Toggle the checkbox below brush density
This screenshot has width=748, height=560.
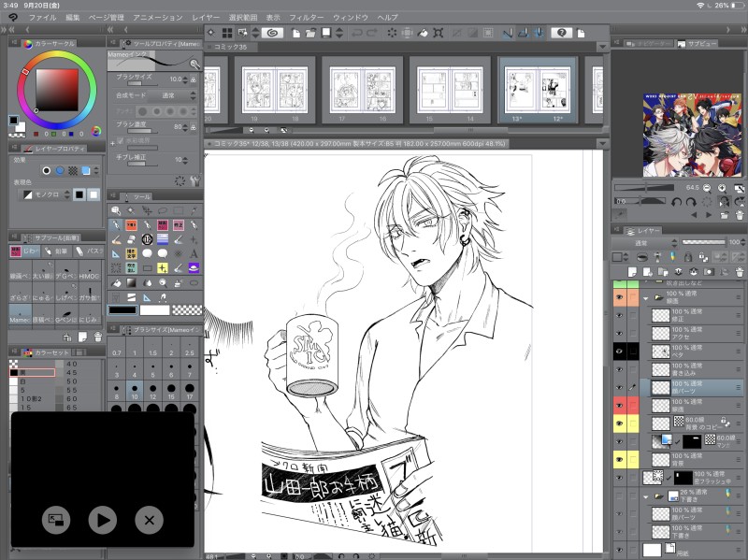point(120,141)
